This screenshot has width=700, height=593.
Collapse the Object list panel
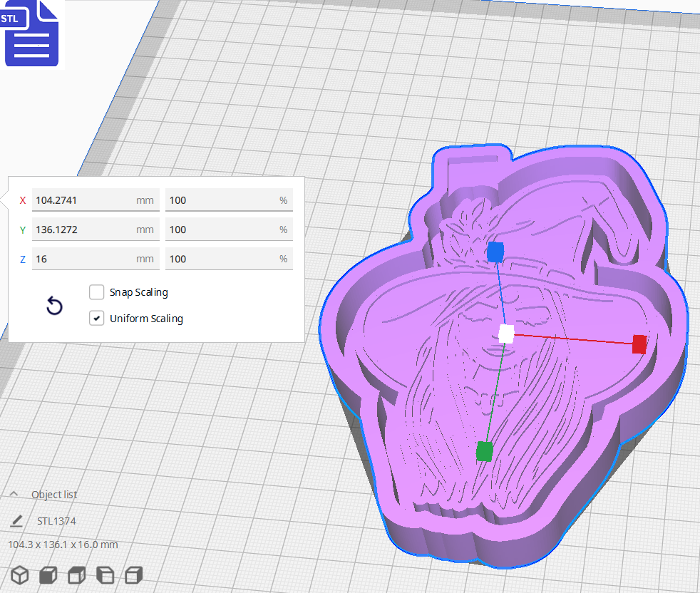16,494
